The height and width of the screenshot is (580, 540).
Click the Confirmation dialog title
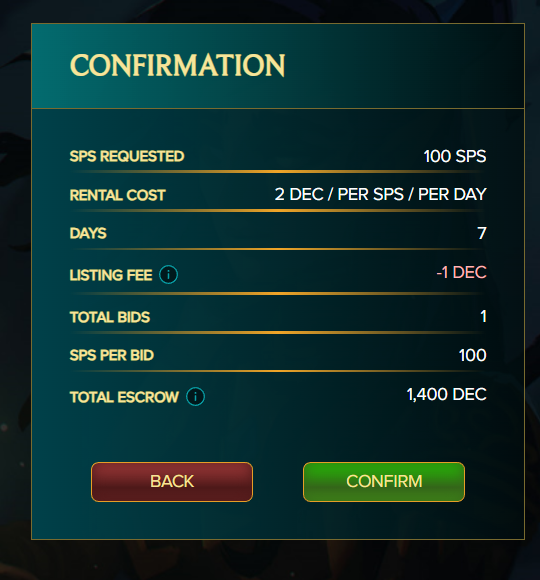178,65
